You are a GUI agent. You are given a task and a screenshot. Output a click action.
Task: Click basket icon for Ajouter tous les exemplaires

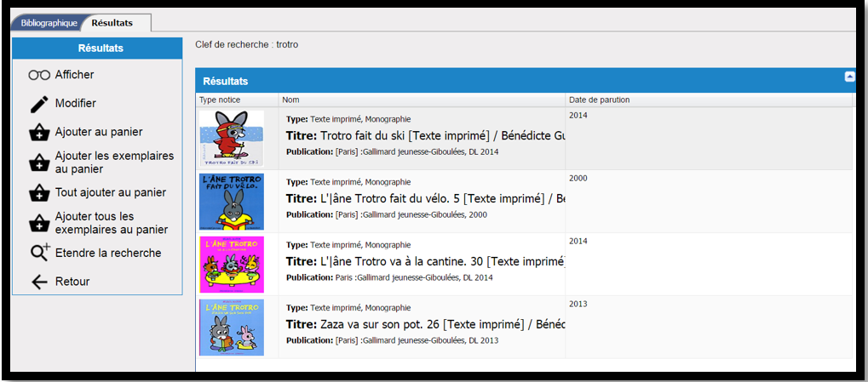tap(39, 223)
